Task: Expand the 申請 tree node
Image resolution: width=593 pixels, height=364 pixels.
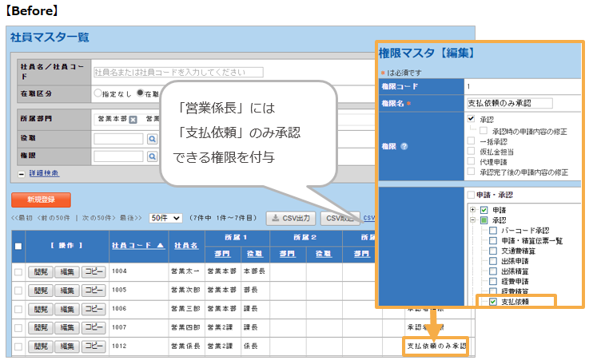Action: 472,209
